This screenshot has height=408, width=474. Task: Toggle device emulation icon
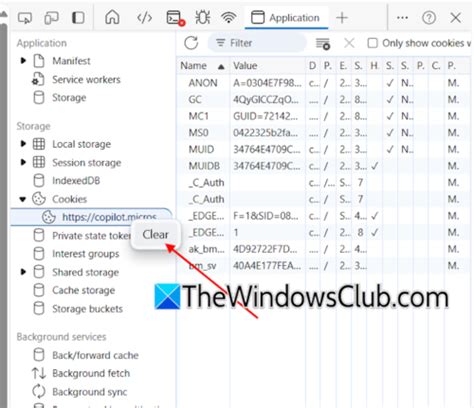[x=51, y=18]
